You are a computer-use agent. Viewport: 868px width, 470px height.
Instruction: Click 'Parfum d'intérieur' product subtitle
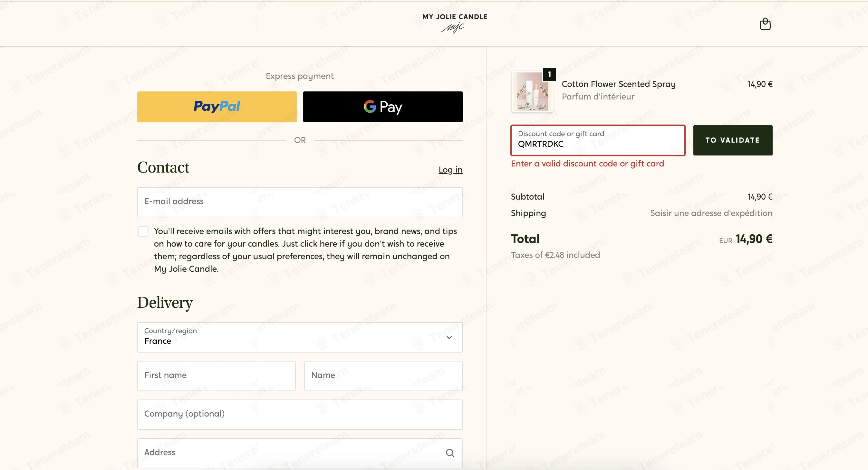pyautogui.click(x=598, y=97)
